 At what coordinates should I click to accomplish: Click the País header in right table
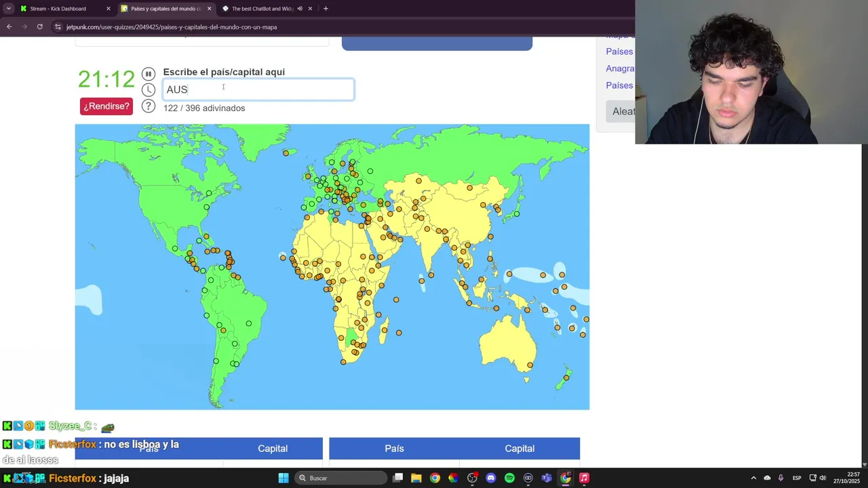pyautogui.click(x=394, y=449)
